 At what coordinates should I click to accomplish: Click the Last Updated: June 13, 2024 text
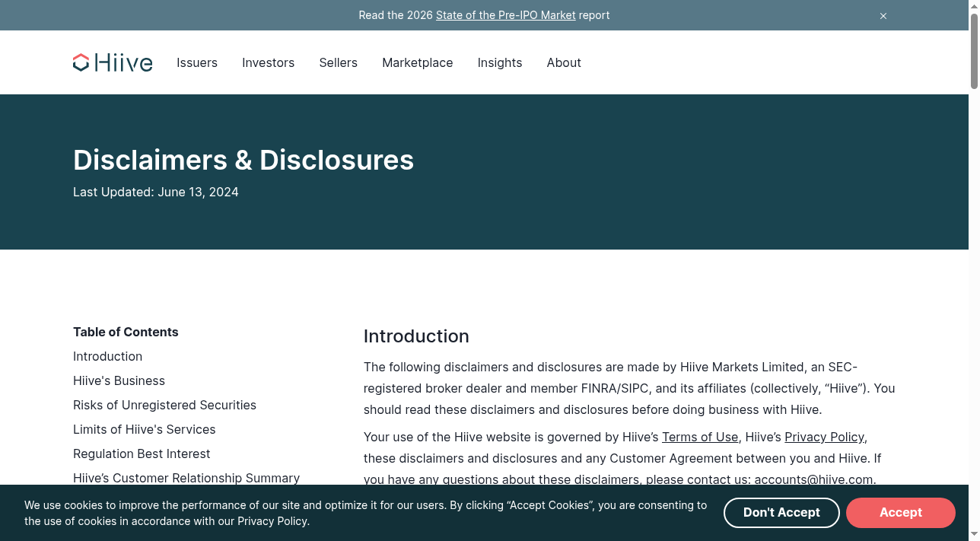coord(156,192)
